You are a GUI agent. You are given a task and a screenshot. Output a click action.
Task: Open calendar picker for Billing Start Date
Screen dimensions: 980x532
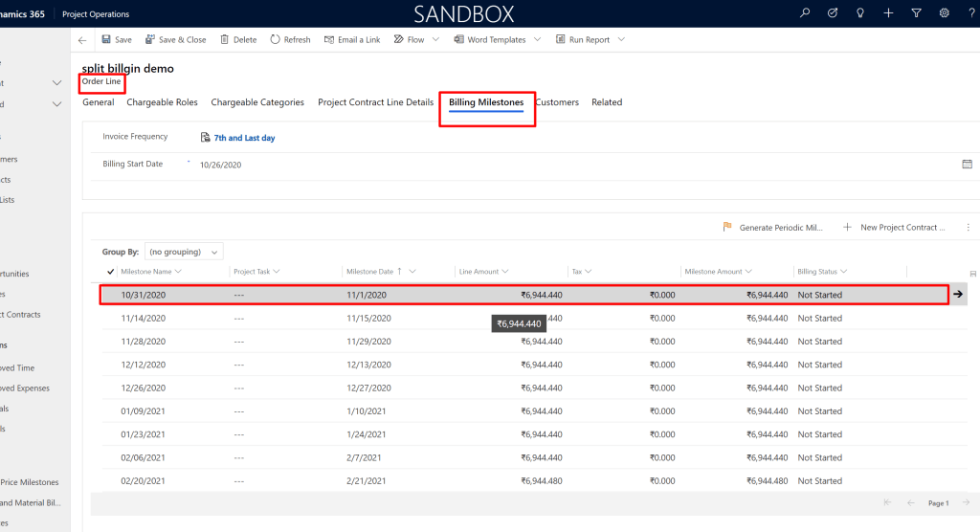(x=967, y=165)
